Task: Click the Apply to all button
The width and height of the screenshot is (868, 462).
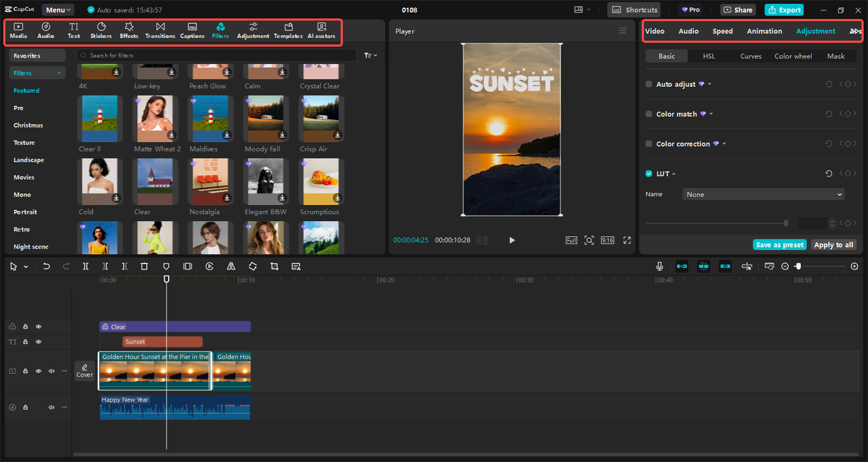Action: (833, 245)
